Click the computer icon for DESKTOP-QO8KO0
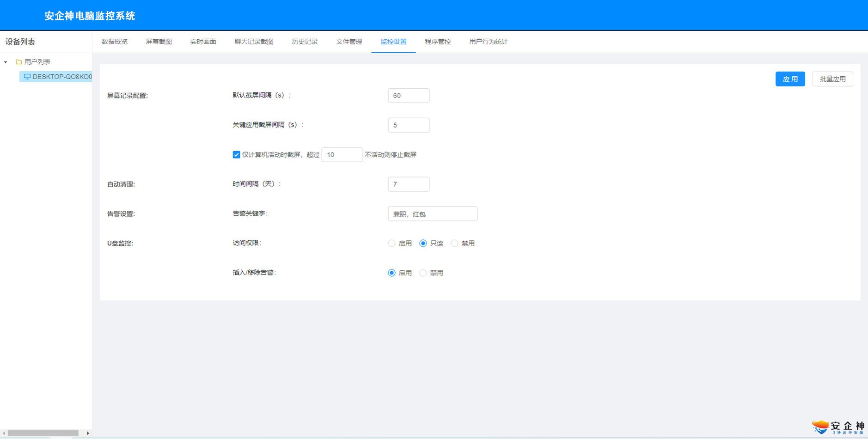This screenshot has width=868, height=439. [27, 77]
